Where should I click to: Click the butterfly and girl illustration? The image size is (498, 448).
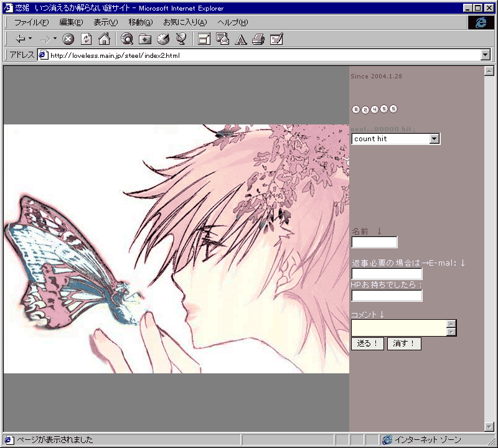coord(176,249)
